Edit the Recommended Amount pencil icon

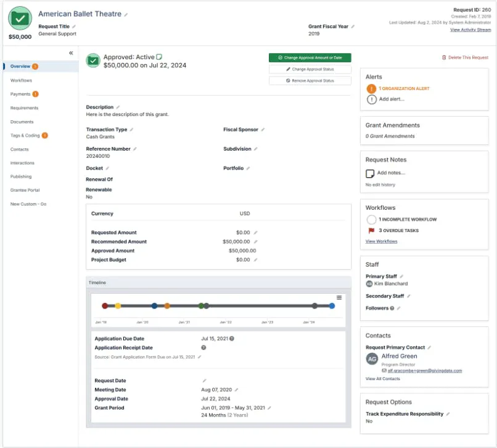255,242
